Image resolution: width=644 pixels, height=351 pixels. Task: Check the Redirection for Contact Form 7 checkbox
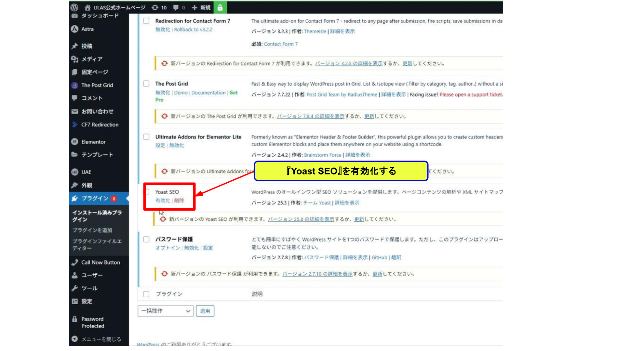pyautogui.click(x=146, y=21)
